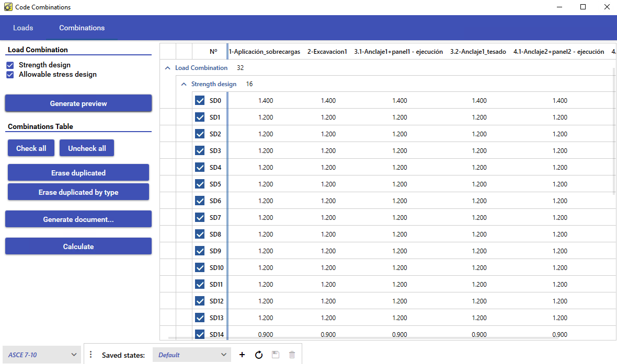
Task: Click the refresh saved state icon
Action: point(259,355)
